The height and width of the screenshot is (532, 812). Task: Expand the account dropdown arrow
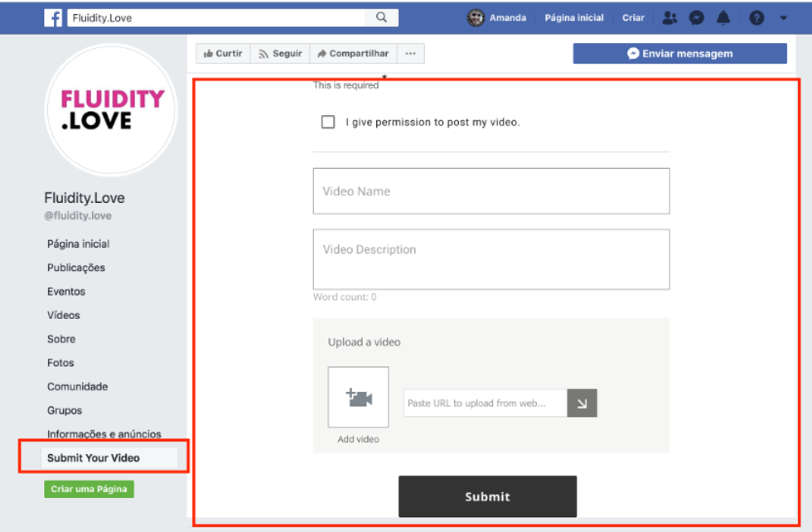pyautogui.click(x=783, y=17)
